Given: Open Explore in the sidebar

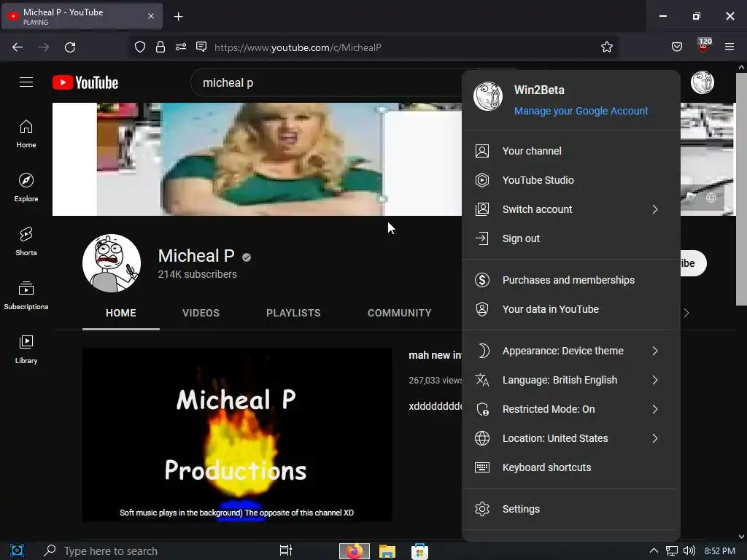Looking at the screenshot, I should point(26,187).
